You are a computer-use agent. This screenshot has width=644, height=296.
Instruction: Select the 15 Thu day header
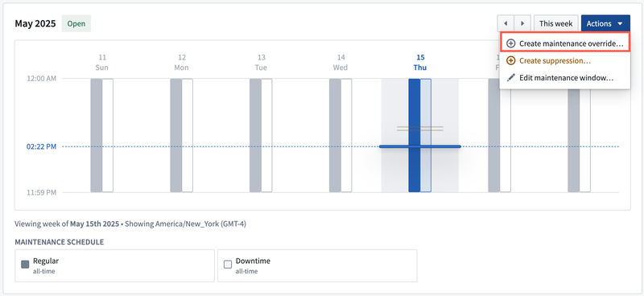tap(419, 63)
